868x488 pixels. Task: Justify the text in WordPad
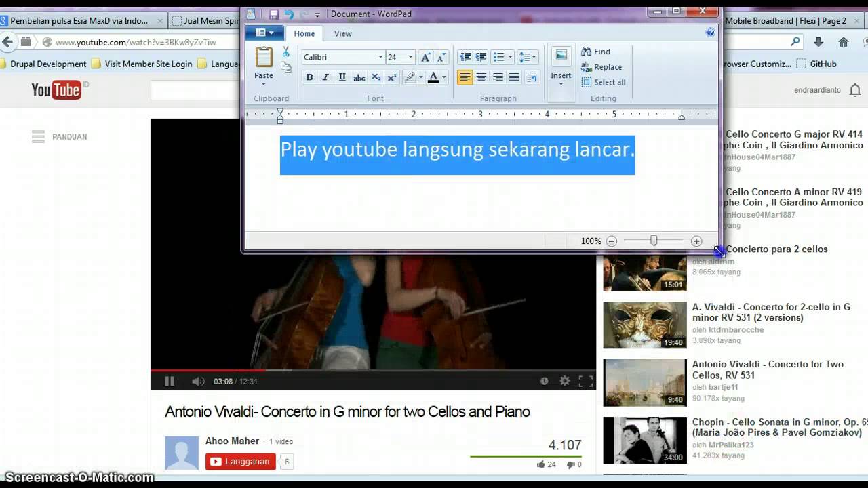click(515, 77)
